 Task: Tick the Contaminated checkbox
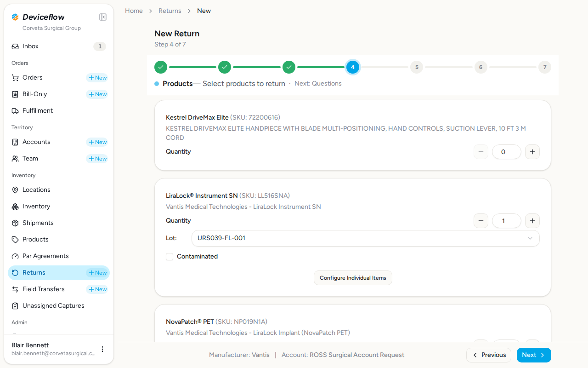(170, 257)
